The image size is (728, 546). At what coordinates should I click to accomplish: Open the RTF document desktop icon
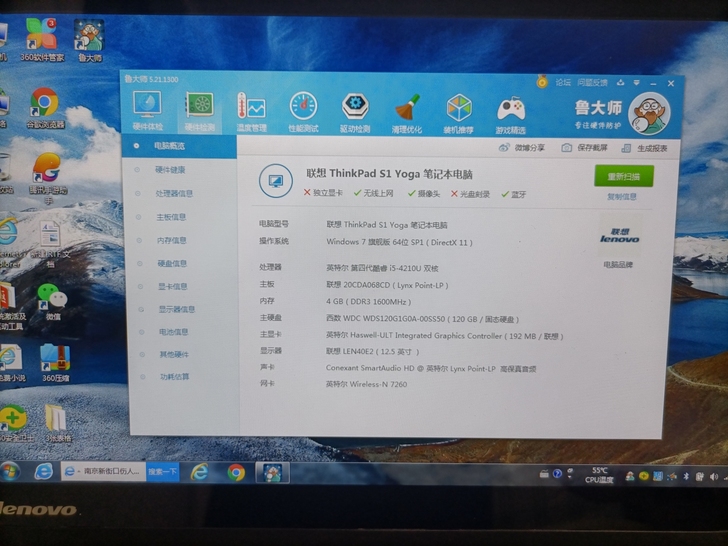(50, 243)
